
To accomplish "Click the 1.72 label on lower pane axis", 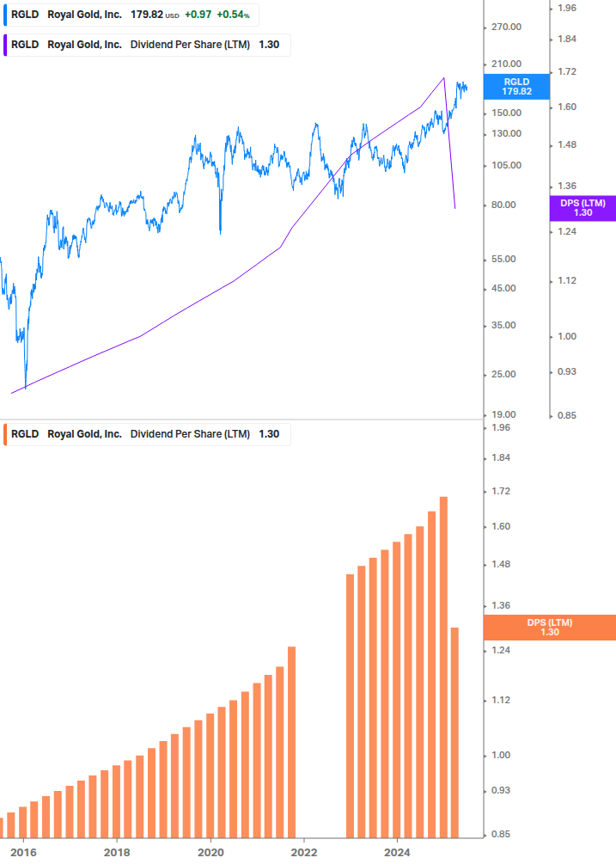I will click(501, 492).
